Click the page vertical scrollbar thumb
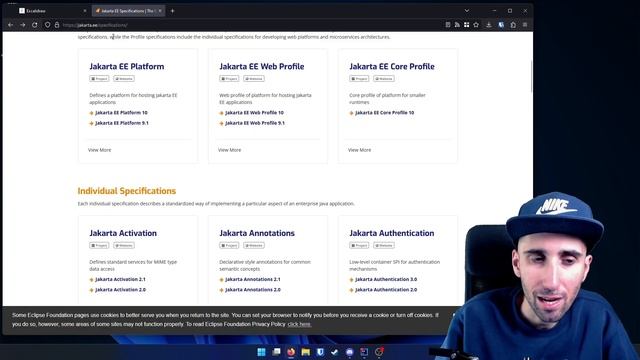Screen dimensions: 640x360 pos(531,76)
